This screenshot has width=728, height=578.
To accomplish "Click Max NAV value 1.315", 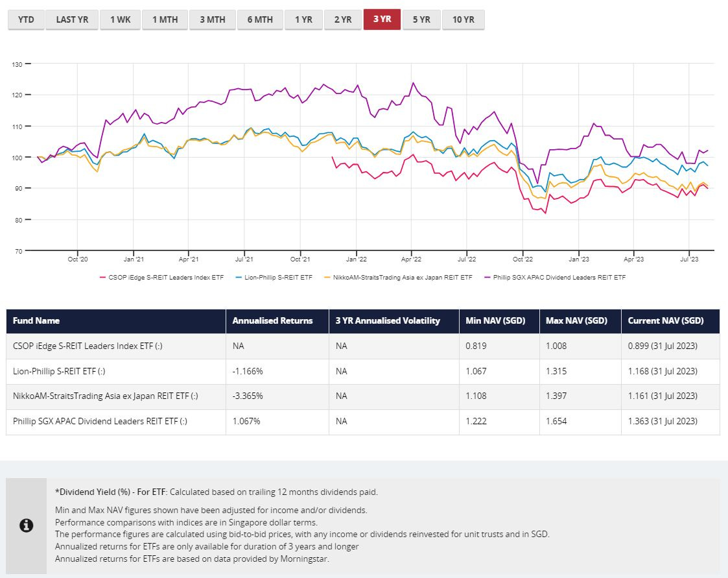I will 556,371.
